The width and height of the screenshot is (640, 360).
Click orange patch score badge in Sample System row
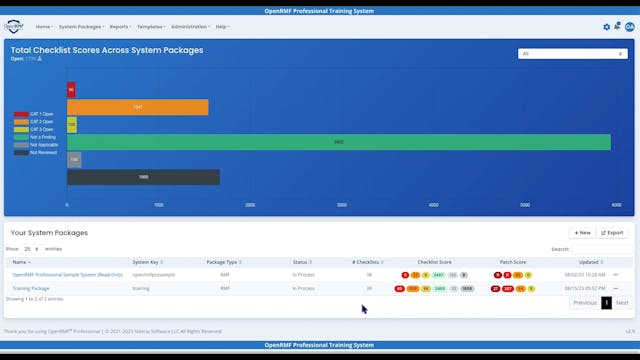click(x=518, y=275)
